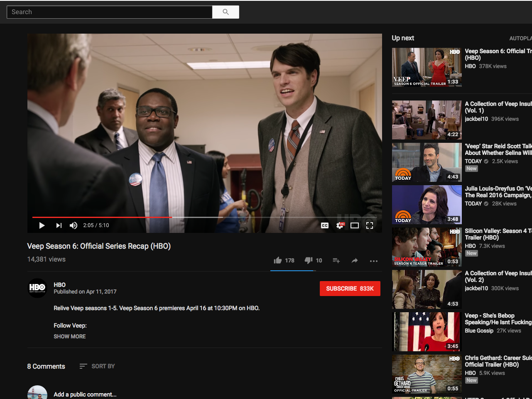This screenshot has height=399, width=532.
Task: Open Chris Gethard Career Suicide thumbnail
Action: tap(427, 374)
